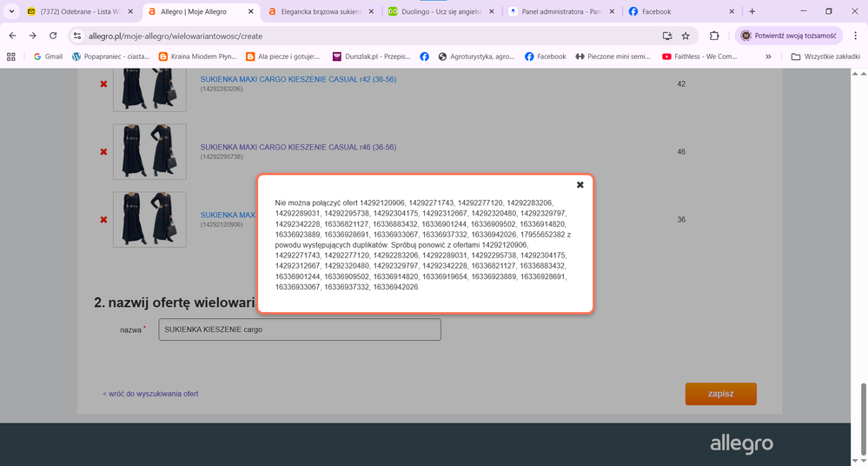
Task: Go back via wróć do wyszukiwania ofert
Action: 150,394
